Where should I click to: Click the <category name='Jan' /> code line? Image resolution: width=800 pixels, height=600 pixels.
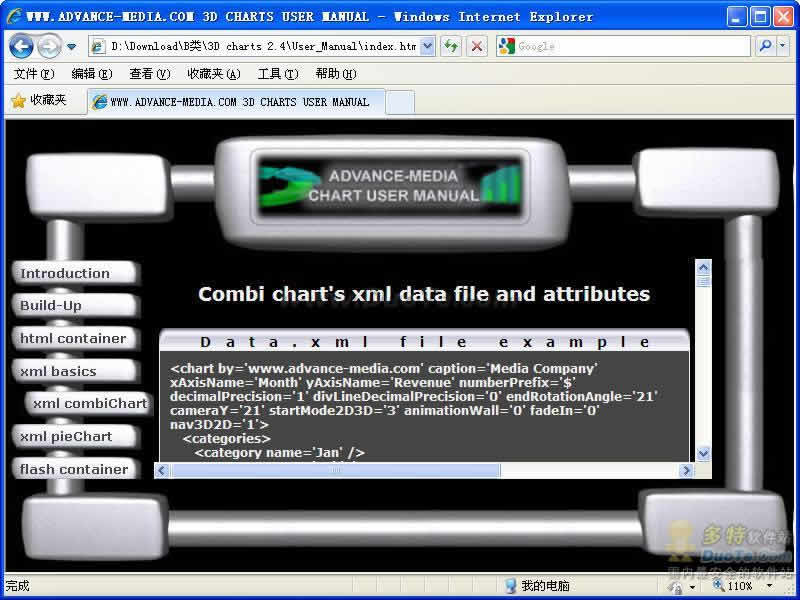click(x=280, y=453)
